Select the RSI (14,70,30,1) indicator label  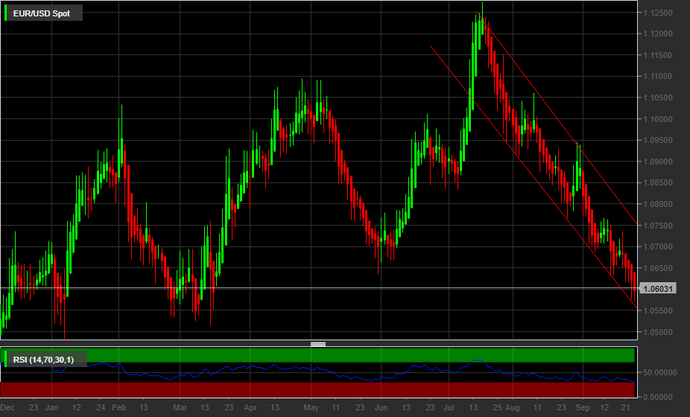tap(50, 358)
